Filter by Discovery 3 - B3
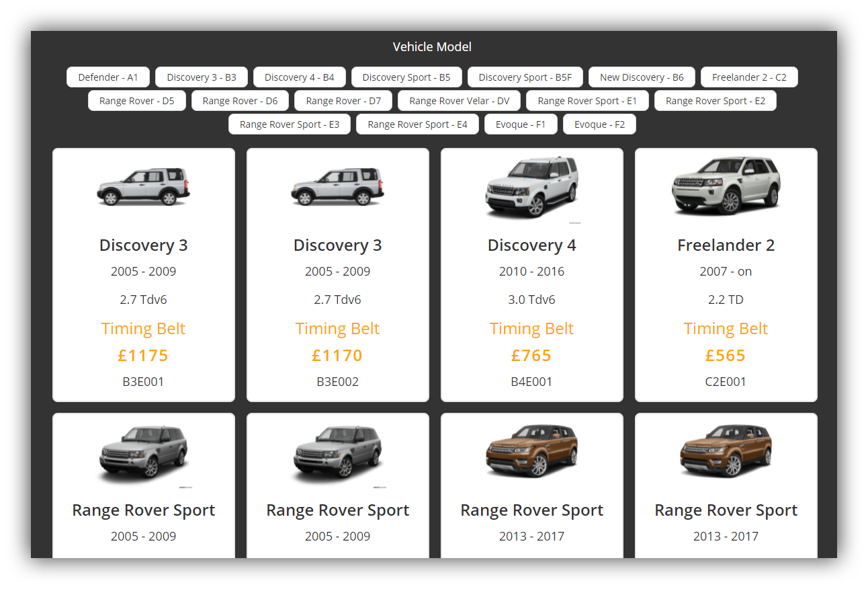The height and width of the screenshot is (589, 868). click(202, 77)
